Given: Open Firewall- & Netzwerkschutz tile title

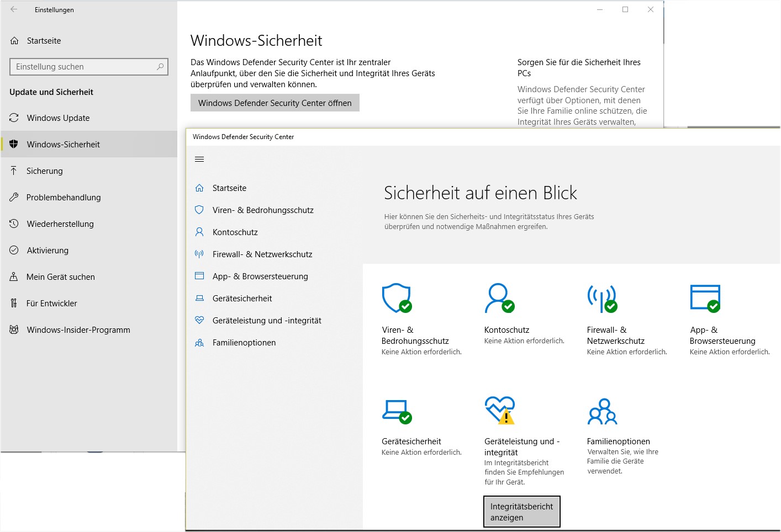Looking at the screenshot, I should pyautogui.click(x=616, y=336).
